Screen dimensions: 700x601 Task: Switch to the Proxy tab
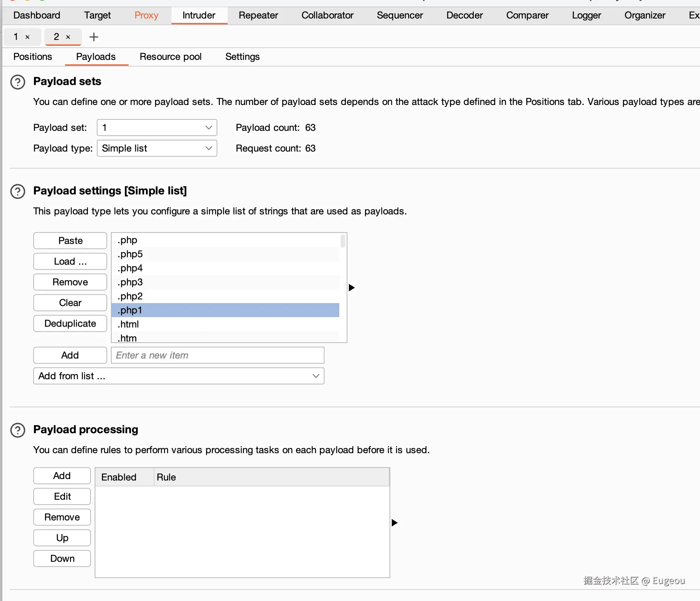[x=146, y=15]
